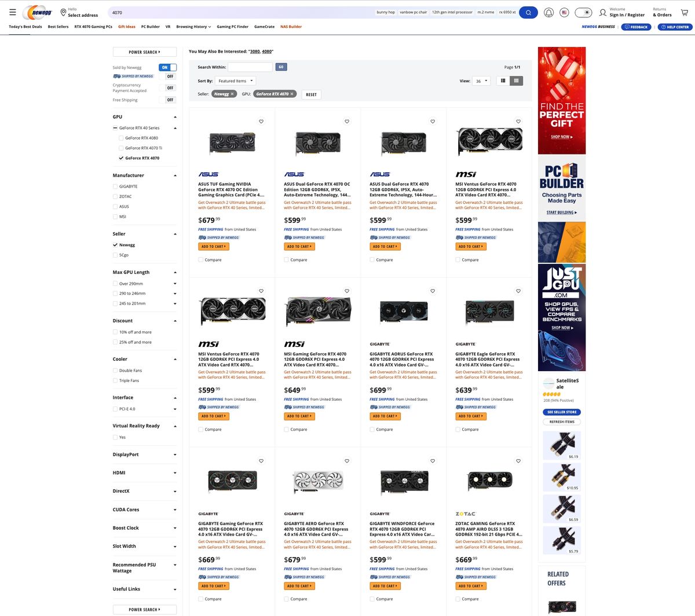This screenshot has width=695, height=616.
Task: Expand the Recommended PSU Wattage filter
Action: (x=144, y=568)
